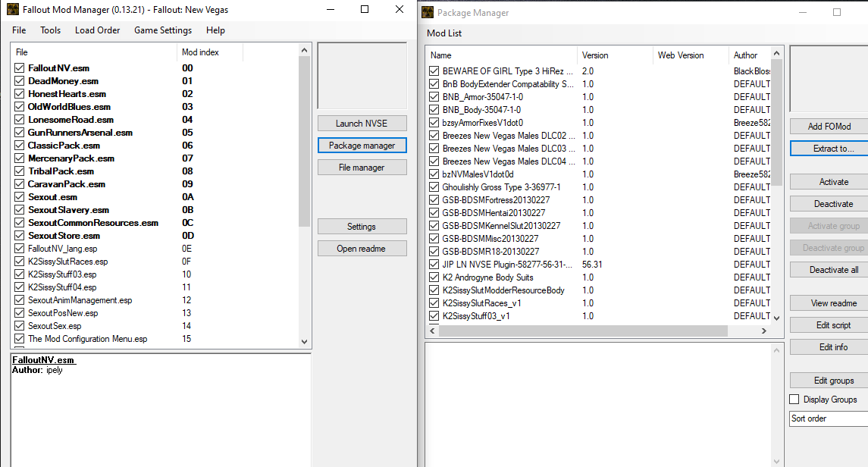Click the Edit groups button
Screen dimensions: 868x467
pyautogui.click(x=829, y=380)
